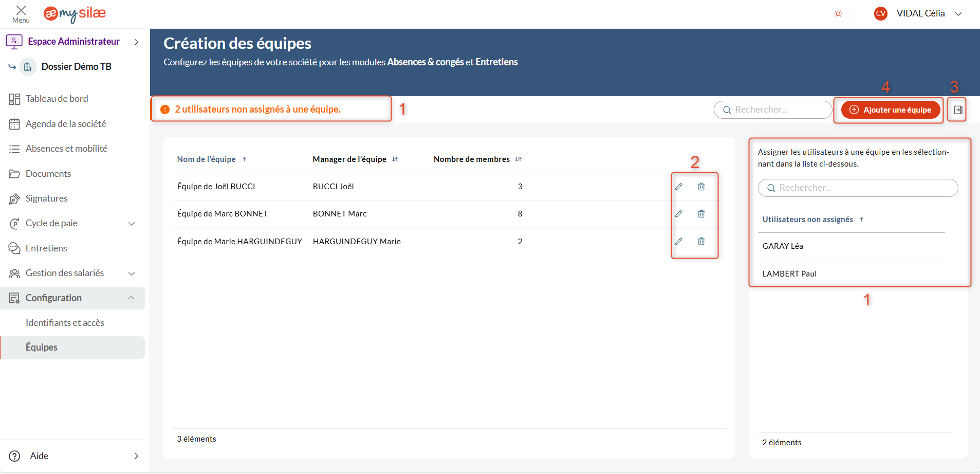
Task: Edit Équipe de Joël BUCCI
Action: 679,187
